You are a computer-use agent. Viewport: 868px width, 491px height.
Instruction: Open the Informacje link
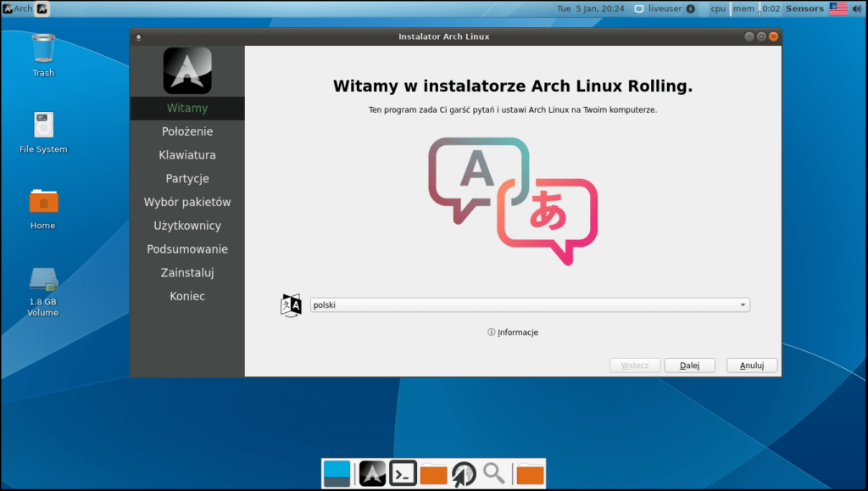(513, 332)
